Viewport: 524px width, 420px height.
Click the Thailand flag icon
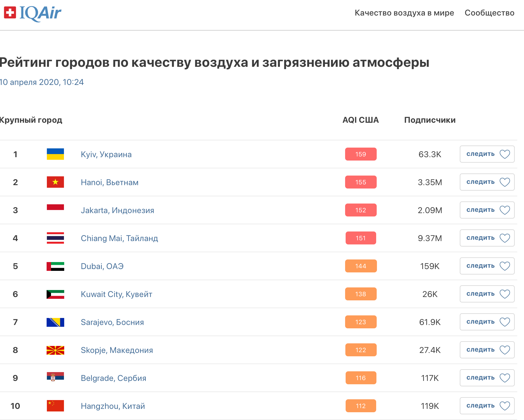tap(55, 238)
